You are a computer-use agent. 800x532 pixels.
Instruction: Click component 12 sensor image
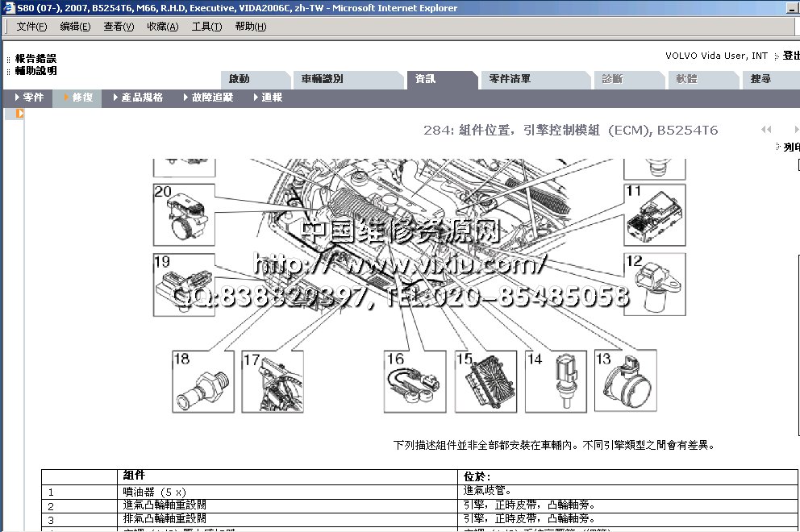point(654,285)
